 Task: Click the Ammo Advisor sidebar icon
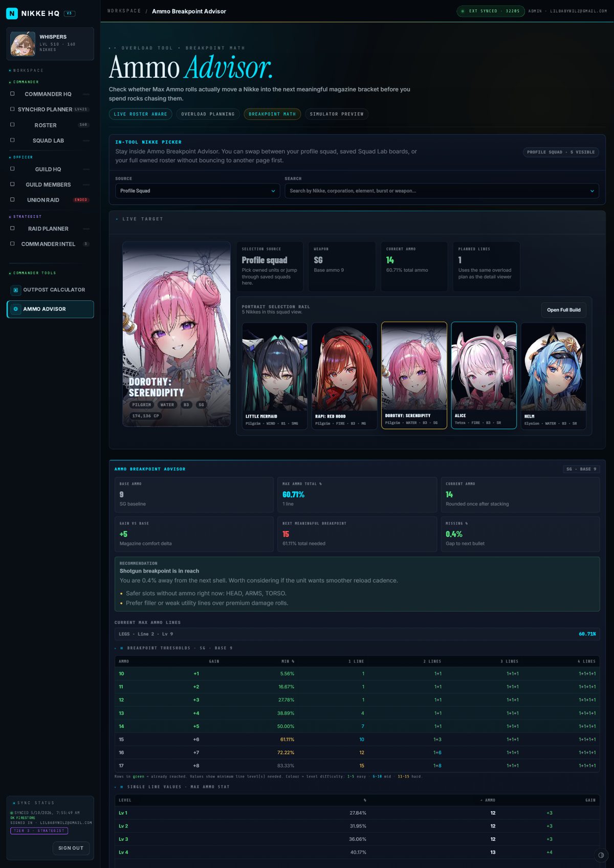pyautogui.click(x=16, y=309)
